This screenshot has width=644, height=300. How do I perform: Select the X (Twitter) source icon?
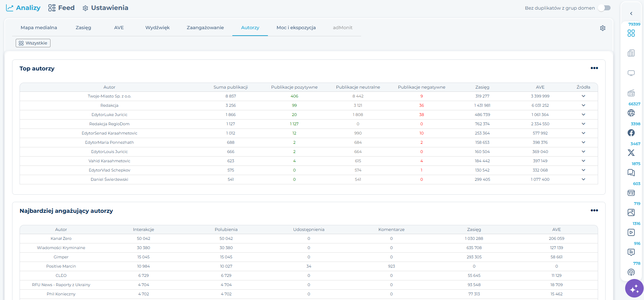pos(631,153)
